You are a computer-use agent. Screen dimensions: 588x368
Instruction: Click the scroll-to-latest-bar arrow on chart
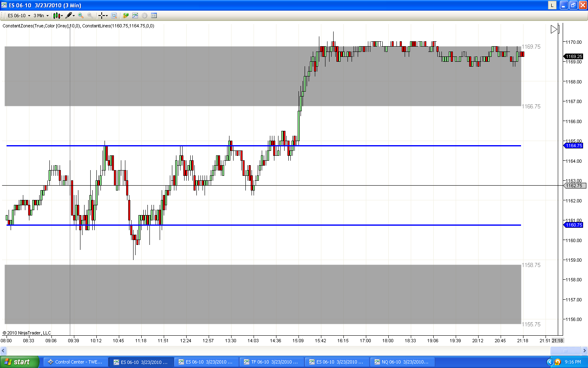click(555, 29)
